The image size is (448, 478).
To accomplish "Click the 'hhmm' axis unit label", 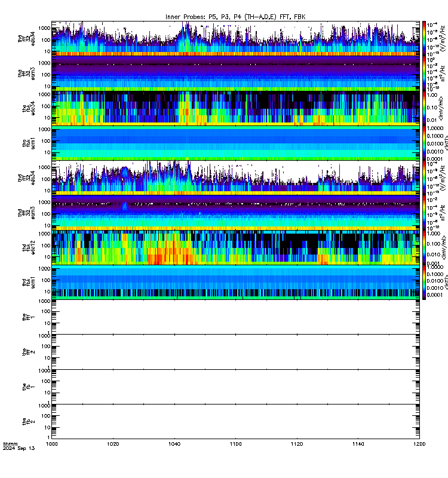I will pyautogui.click(x=10, y=444).
